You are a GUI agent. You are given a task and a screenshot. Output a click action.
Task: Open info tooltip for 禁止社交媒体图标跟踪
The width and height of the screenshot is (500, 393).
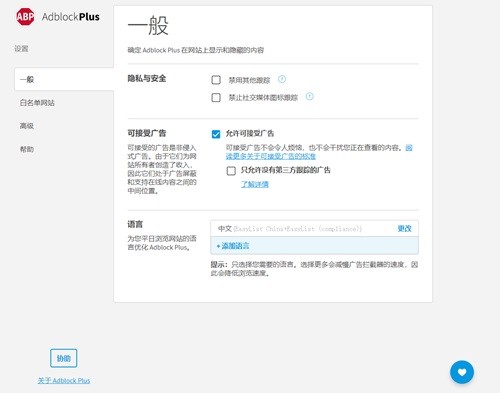coord(310,96)
